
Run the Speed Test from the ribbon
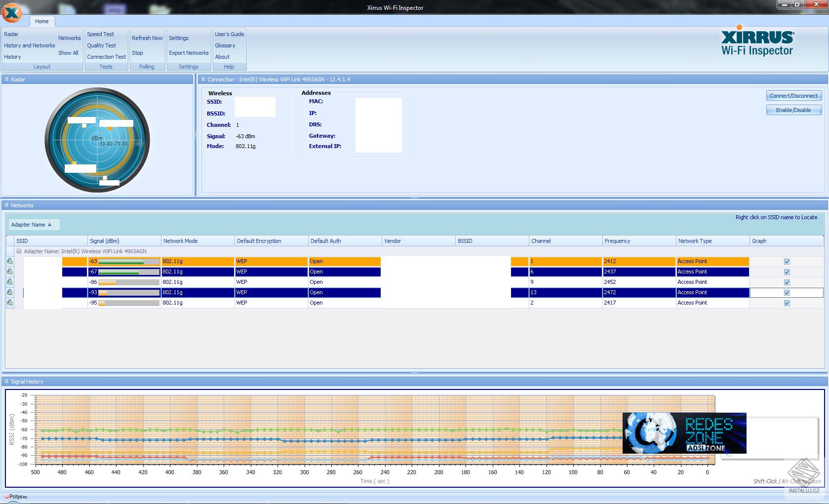coord(100,34)
